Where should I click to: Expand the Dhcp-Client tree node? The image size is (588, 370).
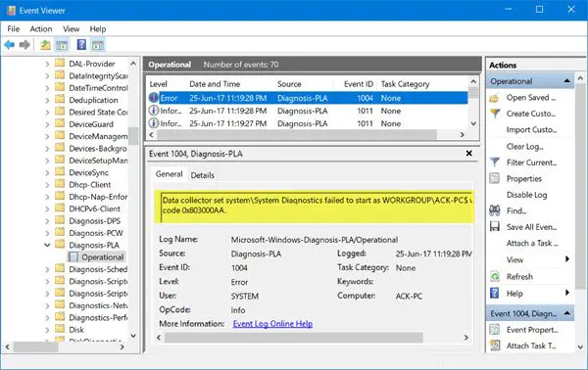pos(47,185)
